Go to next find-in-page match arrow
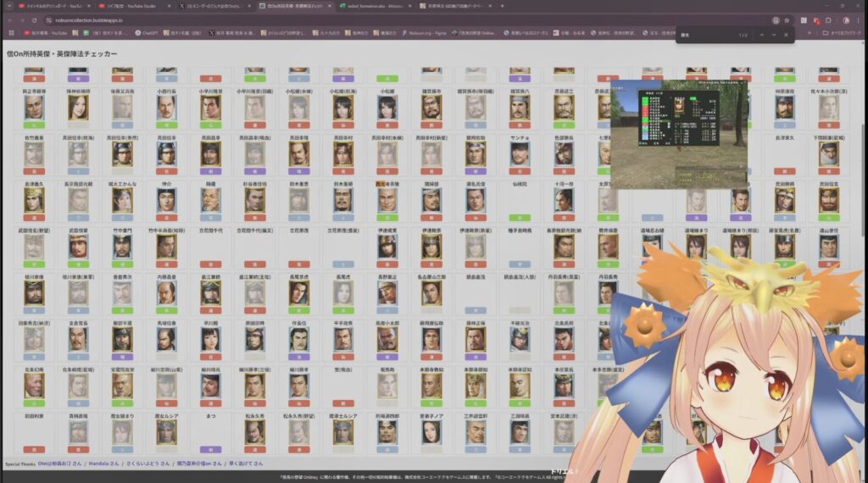The height and width of the screenshot is (483, 868). (x=773, y=36)
